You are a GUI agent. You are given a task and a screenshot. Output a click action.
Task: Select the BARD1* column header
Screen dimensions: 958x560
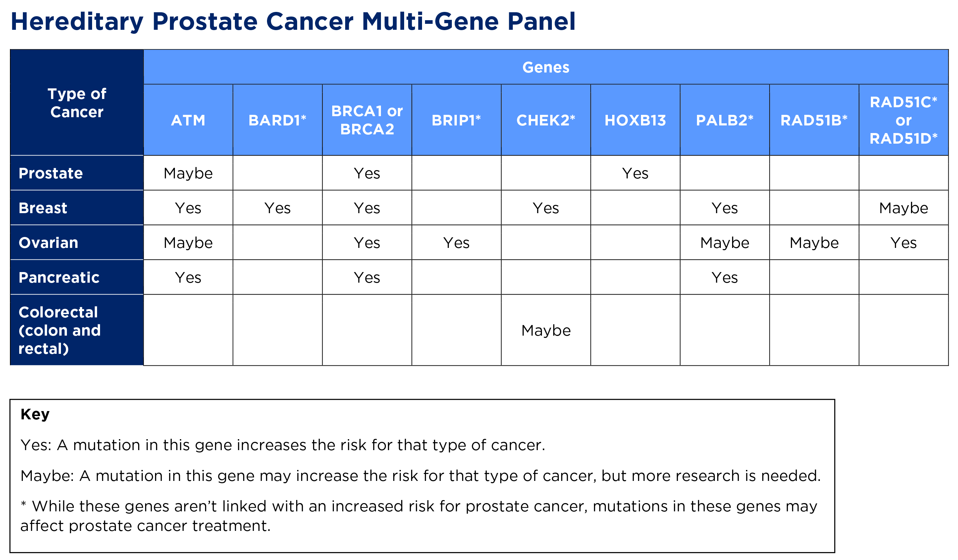[278, 120]
